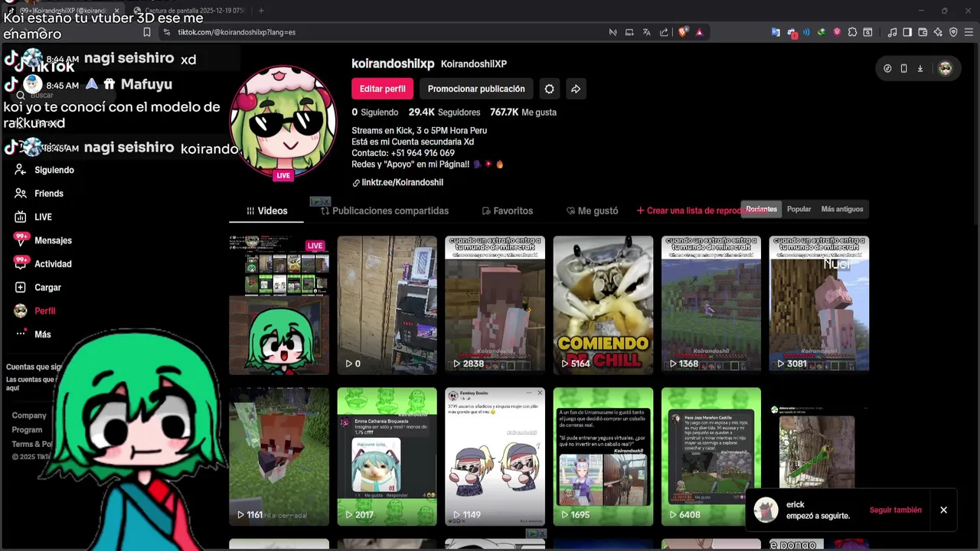Click the TikTok coins icon in header

tap(887, 69)
